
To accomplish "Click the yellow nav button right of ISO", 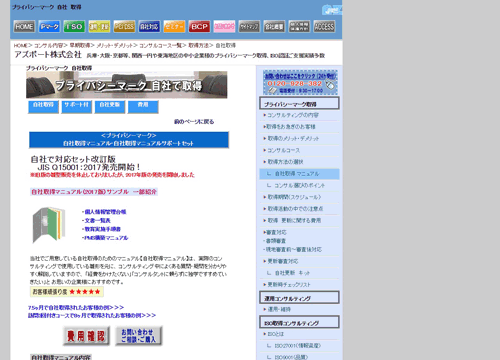I will pos(99,27).
